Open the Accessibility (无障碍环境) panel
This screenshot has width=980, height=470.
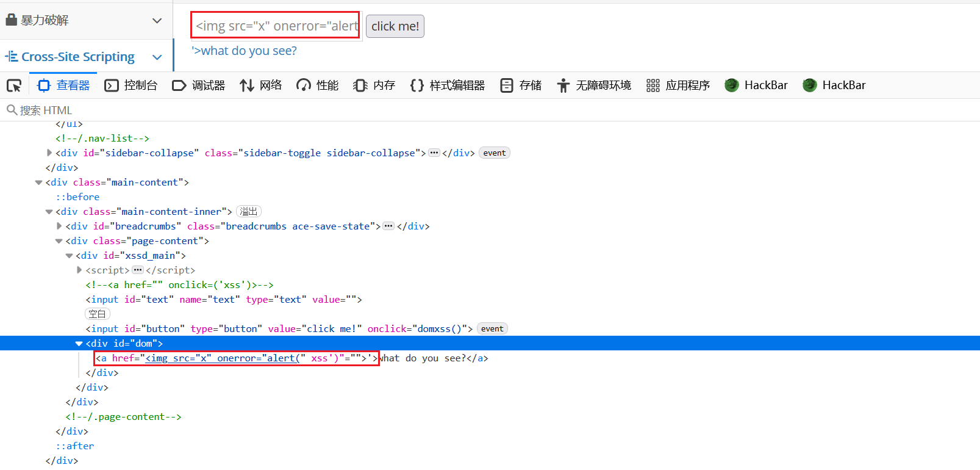coord(594,85)
